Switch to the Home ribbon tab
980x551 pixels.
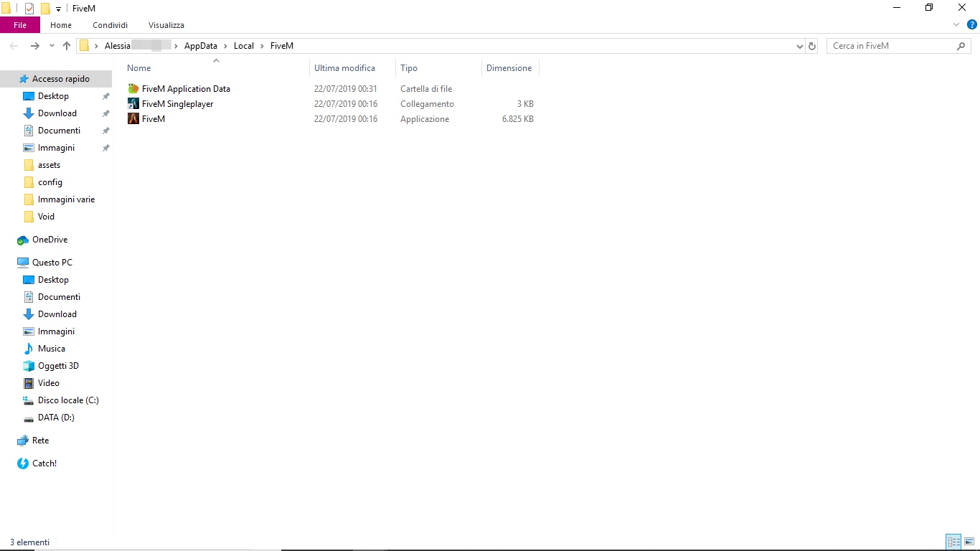point(61,25)
